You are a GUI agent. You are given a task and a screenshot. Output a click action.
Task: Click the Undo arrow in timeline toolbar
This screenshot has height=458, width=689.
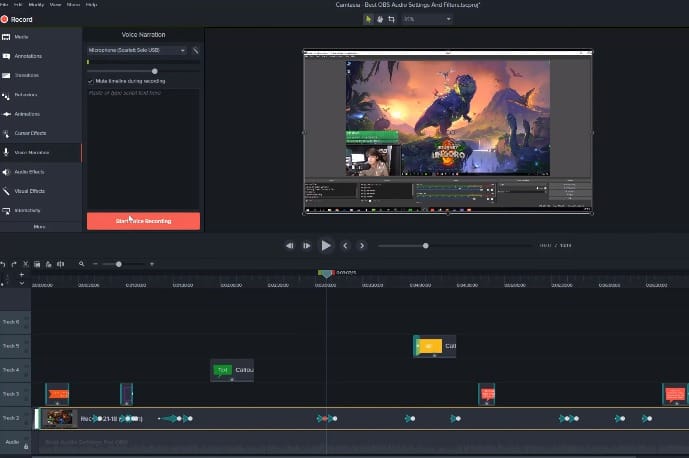coord(4,264)
